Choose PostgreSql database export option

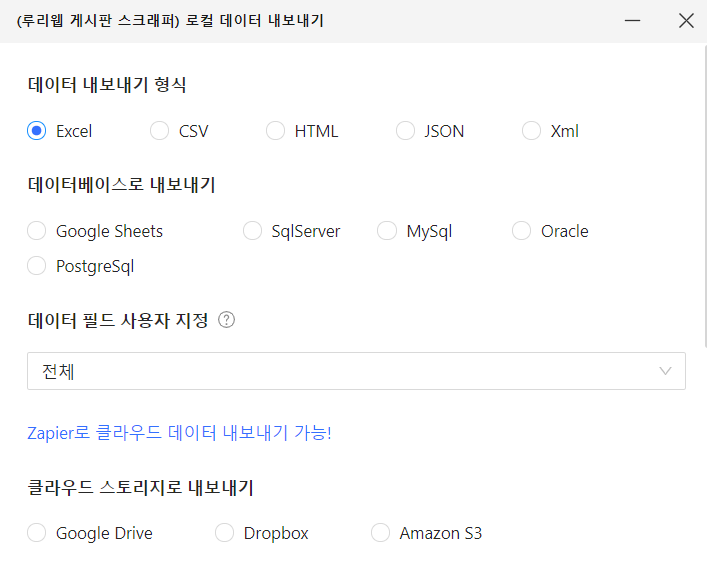(x=37, y=266)
